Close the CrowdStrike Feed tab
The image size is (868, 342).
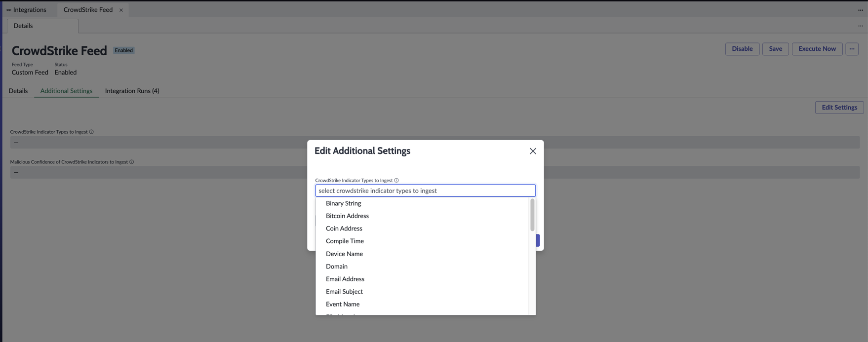point(121,10)
